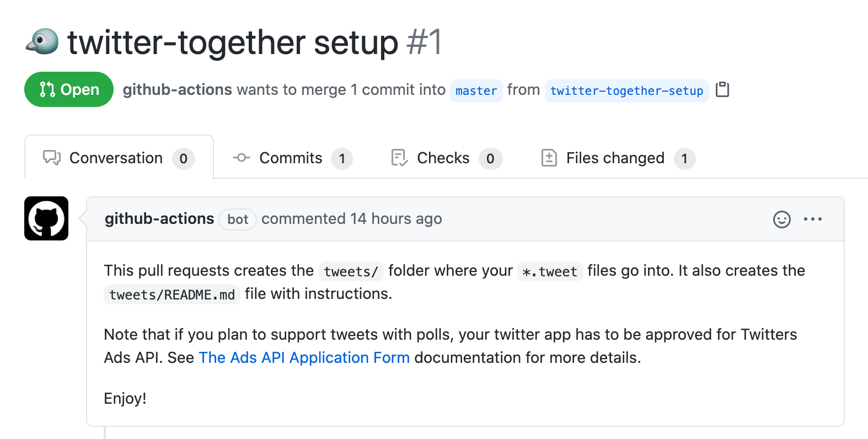The width and height of the screenshot is (868, 439).
Task: Click the copy branch name icon
Action: point(722,89)
